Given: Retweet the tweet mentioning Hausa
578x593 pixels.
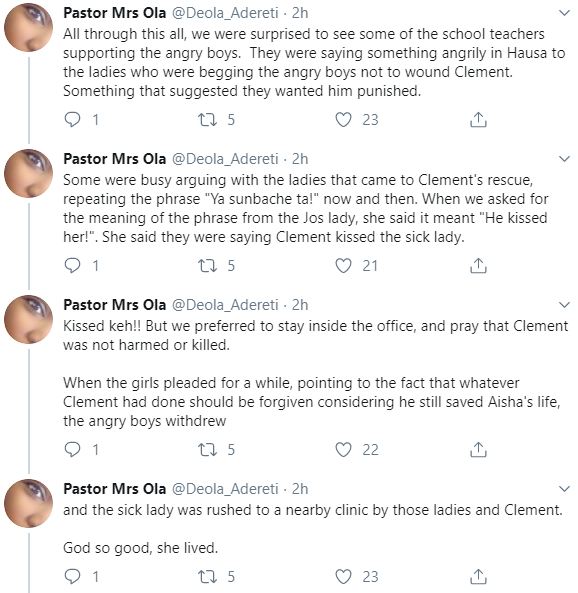Looking at the screenshot, I should coord(208,120).
